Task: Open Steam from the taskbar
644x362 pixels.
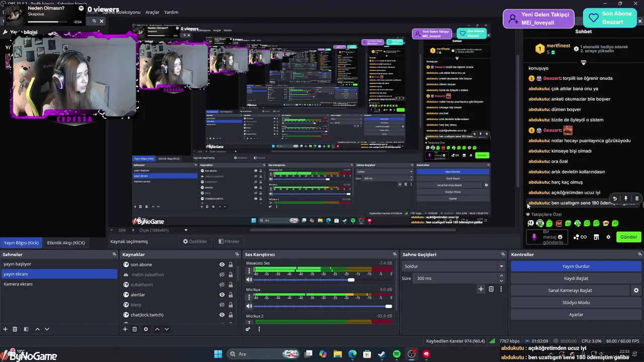Action: point(382,354)
